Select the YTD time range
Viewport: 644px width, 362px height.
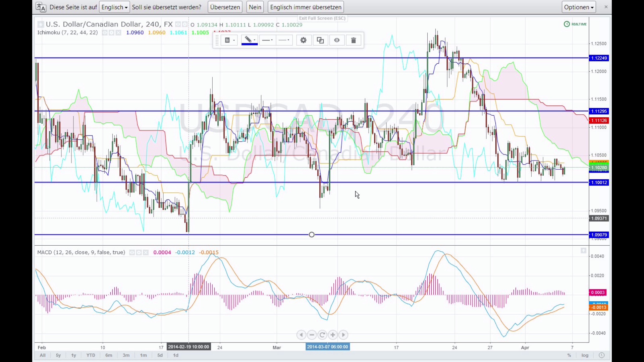(91, 355)
